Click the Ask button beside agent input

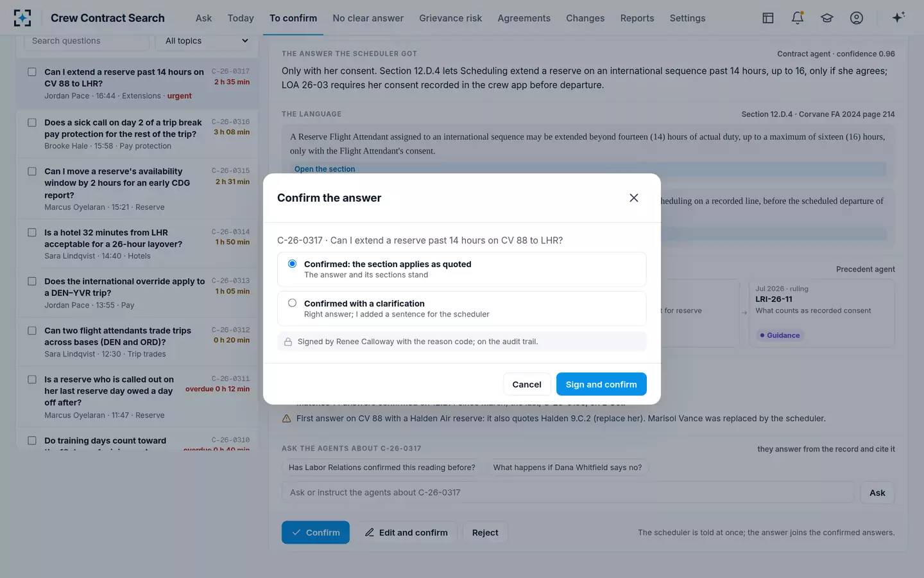click(x=877, y=493)
